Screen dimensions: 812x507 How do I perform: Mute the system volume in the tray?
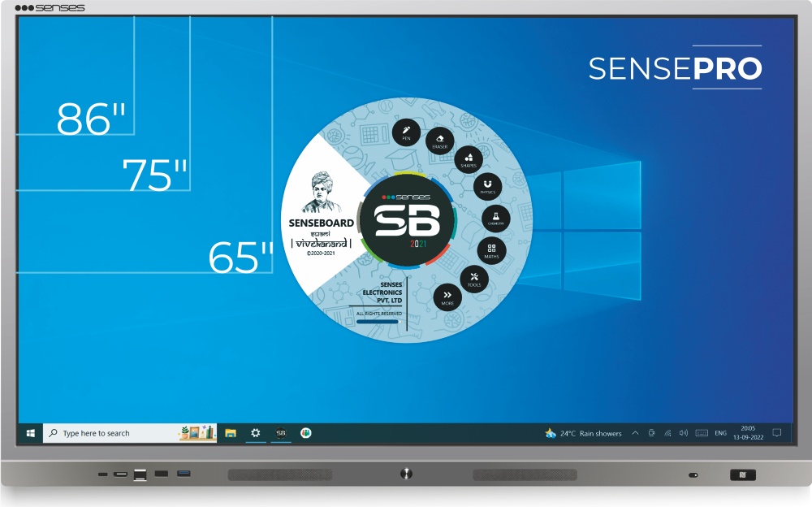pyautogui.click(x=683, y=432)
